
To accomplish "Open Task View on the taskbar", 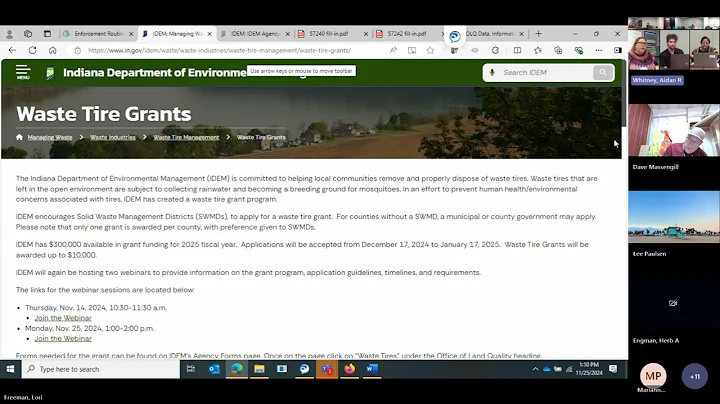I will [x=191, y=369].
